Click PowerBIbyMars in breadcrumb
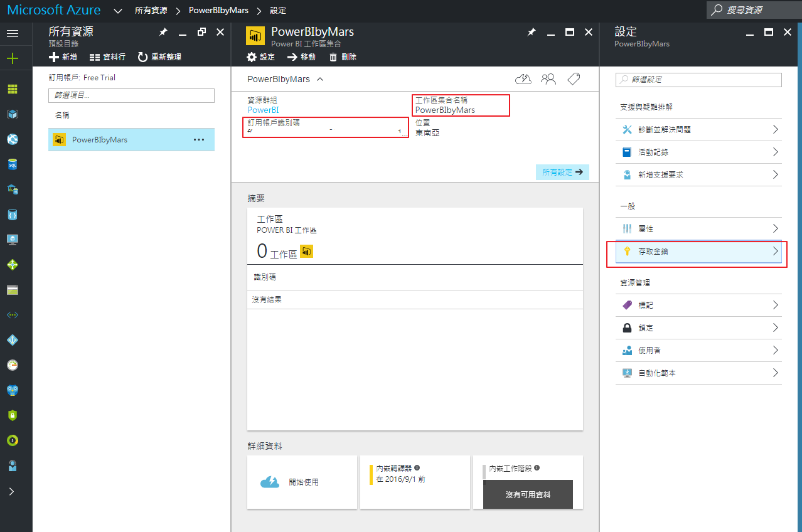Image resolution: width=802 pixels, height=532 pixels. tap(218, 11)
